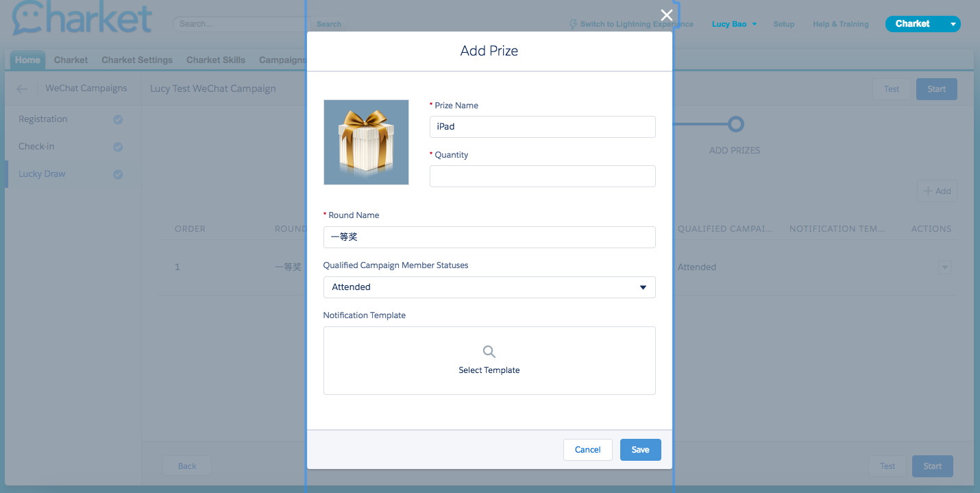Viewport: 980px width, 493px height.
Task: Click the back arrow beside WeChat Campaigns
Action: click(23, 88)
